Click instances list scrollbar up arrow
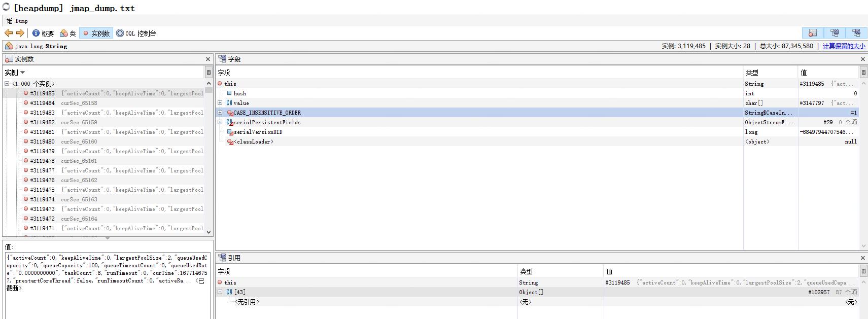The image size is (868, 319). coord(209,83)
